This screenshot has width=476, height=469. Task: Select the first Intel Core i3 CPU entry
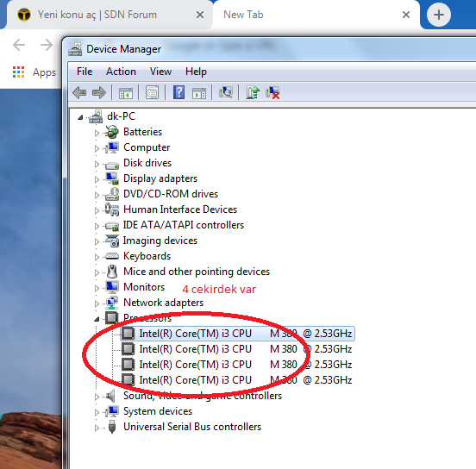tap(237, 334)
